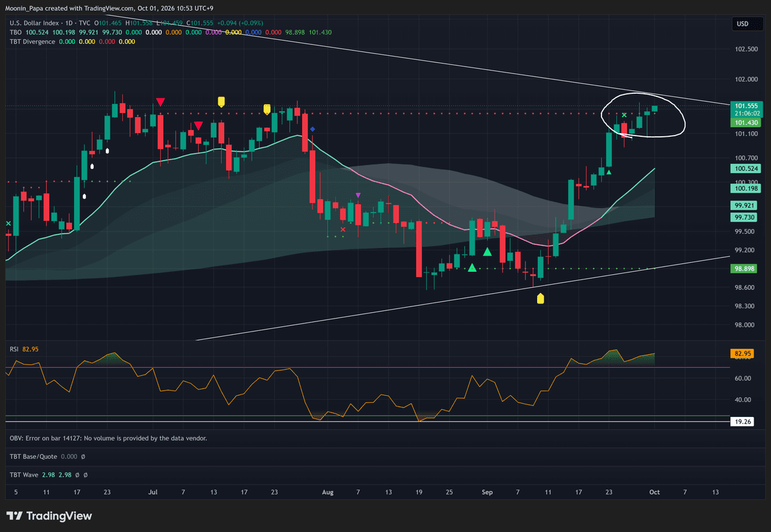Screen dimensions: 771x532
Task: Click the green x marker above late September candles
Action: (x=624, y=115)
